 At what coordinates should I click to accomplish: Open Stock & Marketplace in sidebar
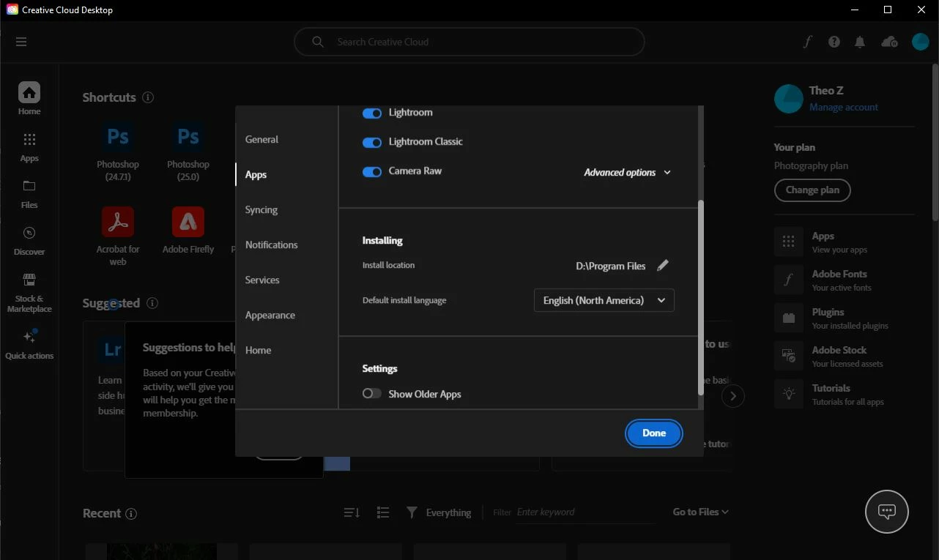point(29,293)
